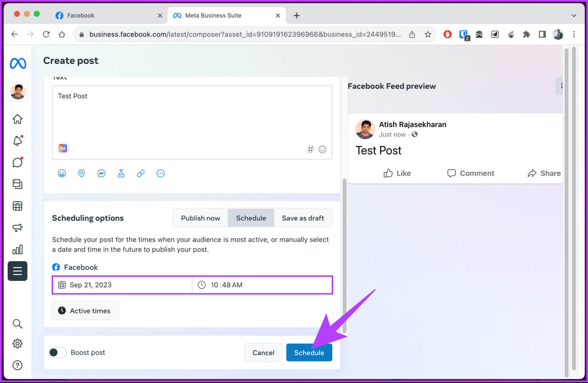The width and height of the screenshot is (588, 383).
Task: Close the Facebook browser tab
Action: coord(160,16)
